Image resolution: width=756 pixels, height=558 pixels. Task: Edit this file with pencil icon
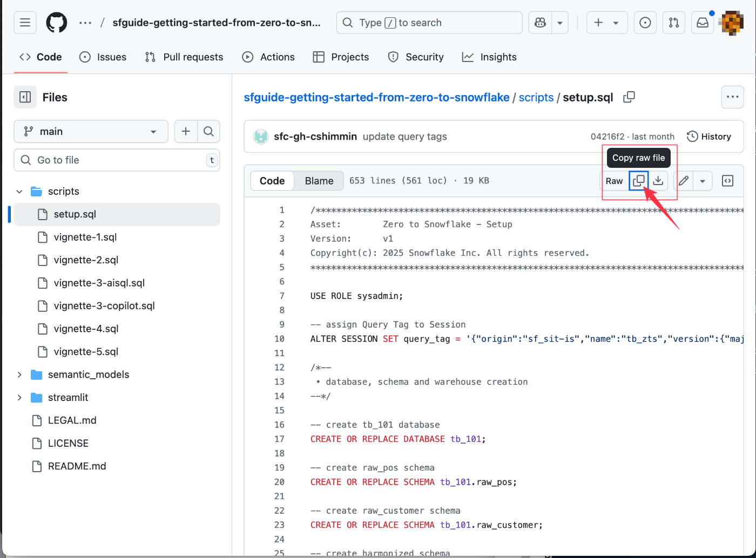pos(684,181)
